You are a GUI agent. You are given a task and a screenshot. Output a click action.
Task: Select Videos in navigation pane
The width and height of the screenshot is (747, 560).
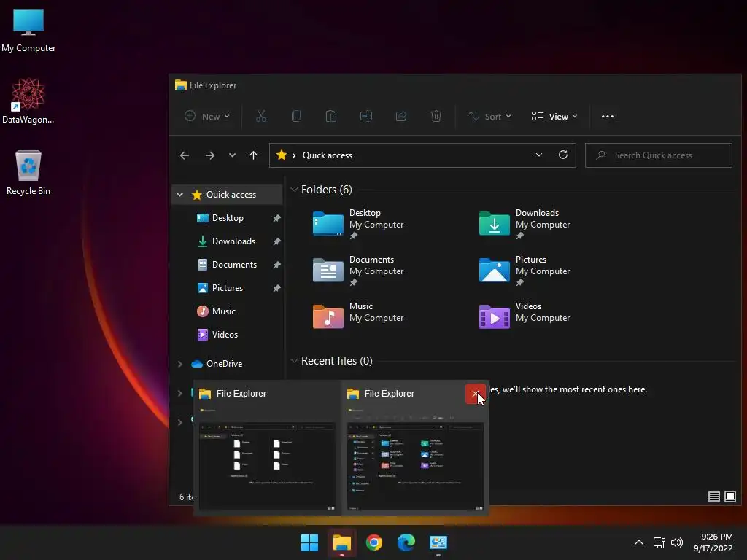[x=225, y=335]
